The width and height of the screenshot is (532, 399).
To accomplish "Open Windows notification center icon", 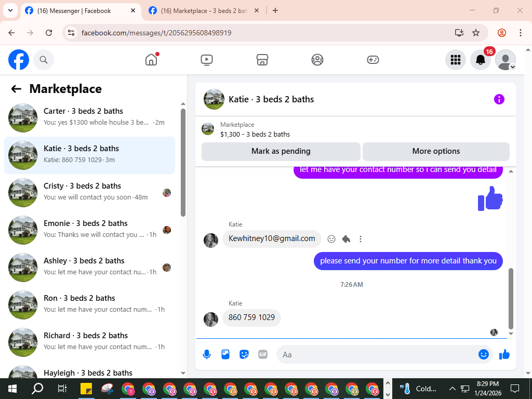I will [x=515, y=389].
